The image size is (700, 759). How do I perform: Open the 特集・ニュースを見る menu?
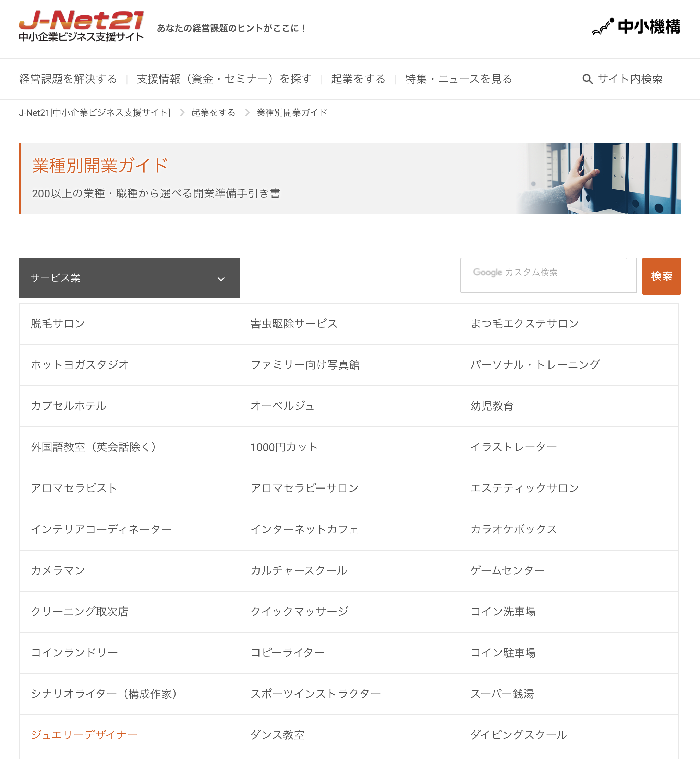(x=459, y=79)
